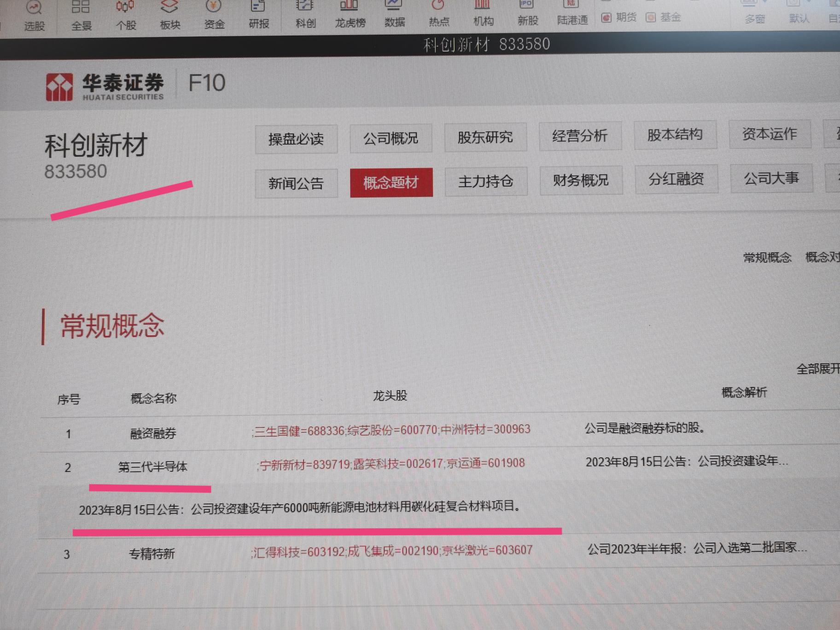Click the text 公司是融资融券标的股。

(645, 428)
